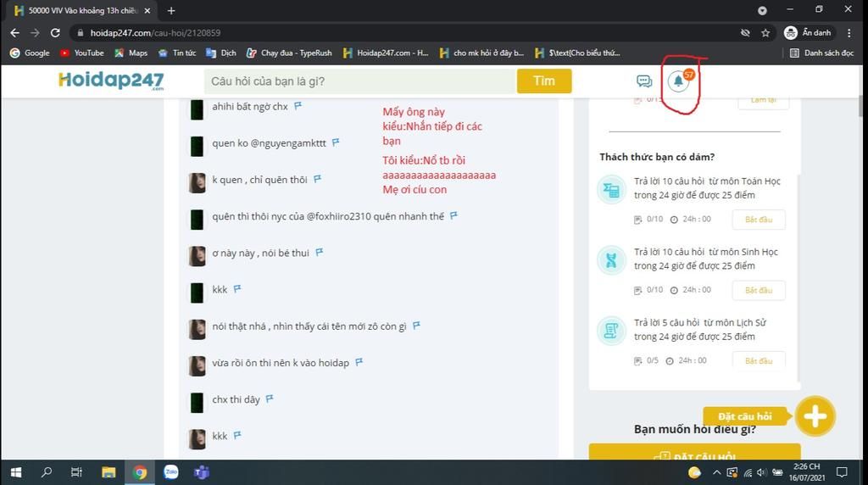Click the yellow Tìm search button
This screenshot has width=868, height=485.
[x=544, y=81]
